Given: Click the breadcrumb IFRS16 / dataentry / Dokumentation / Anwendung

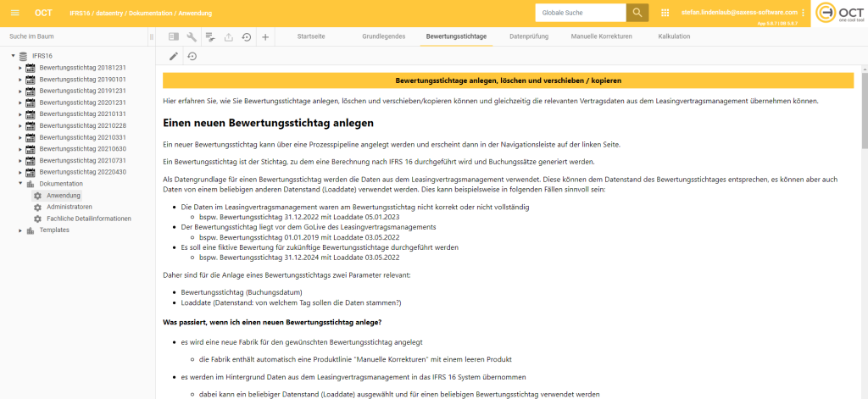Looking at the screenshot, I should pyautogui.click(x=141, y=13).
